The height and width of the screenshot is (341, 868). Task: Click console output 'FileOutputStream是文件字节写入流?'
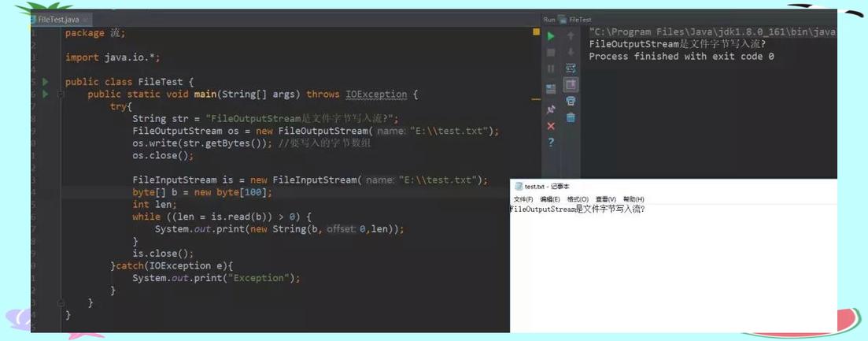click(678, 44)
